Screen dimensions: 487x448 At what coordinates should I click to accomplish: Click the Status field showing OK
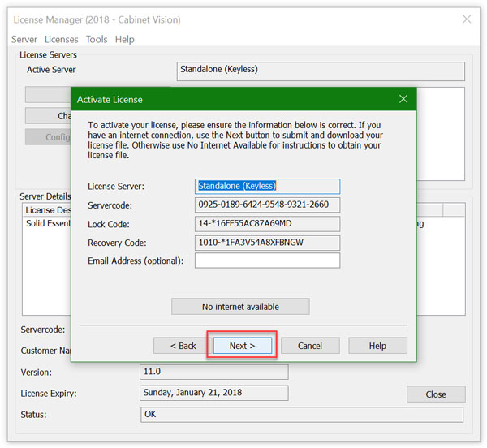(x=302, y=415)
